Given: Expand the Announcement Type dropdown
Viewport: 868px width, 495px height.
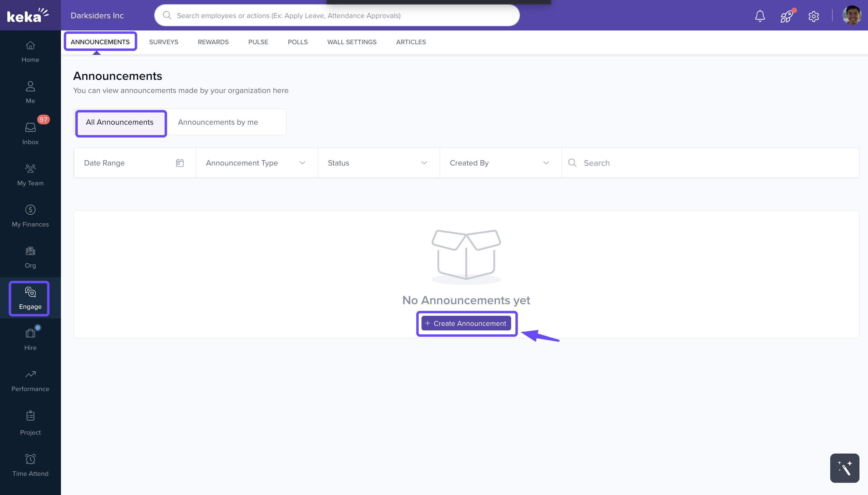Looking at the screenshot, I should point(256,163).
